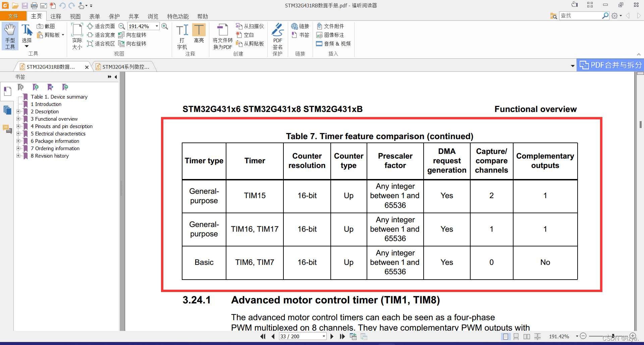Click the page number input field
The width and height of the screenshot is (644, 345).
pyautogui.click(x=300, y=336)
